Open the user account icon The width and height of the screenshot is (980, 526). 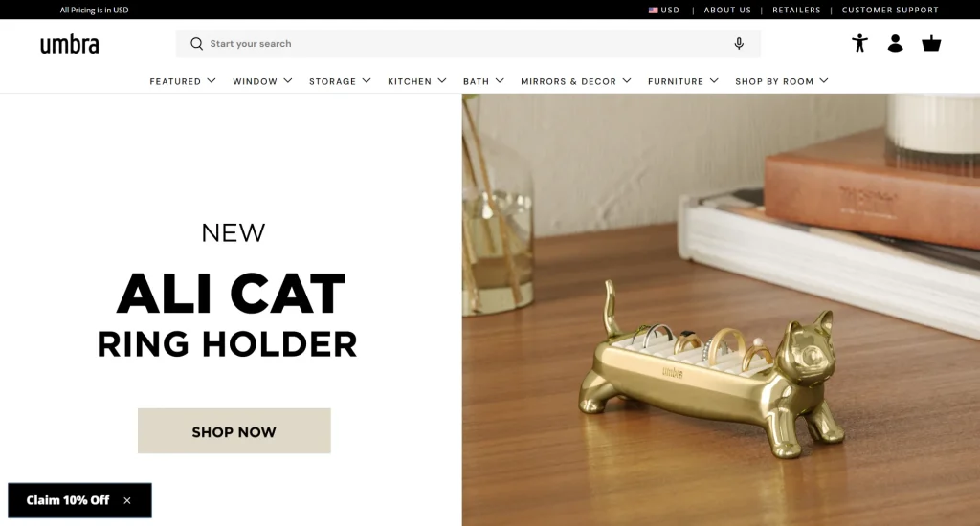point(895,43)
